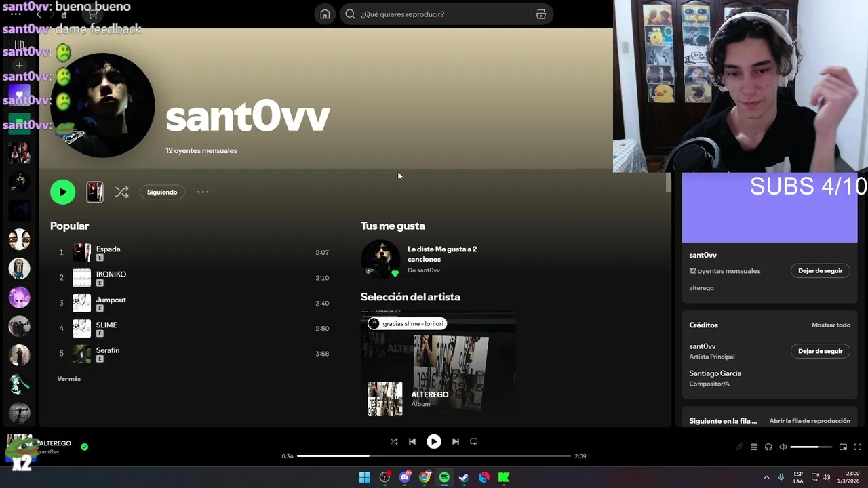Click the magnifying glass search icon
This screenshot has width=868, height=488.
click(x=350, y=14)
